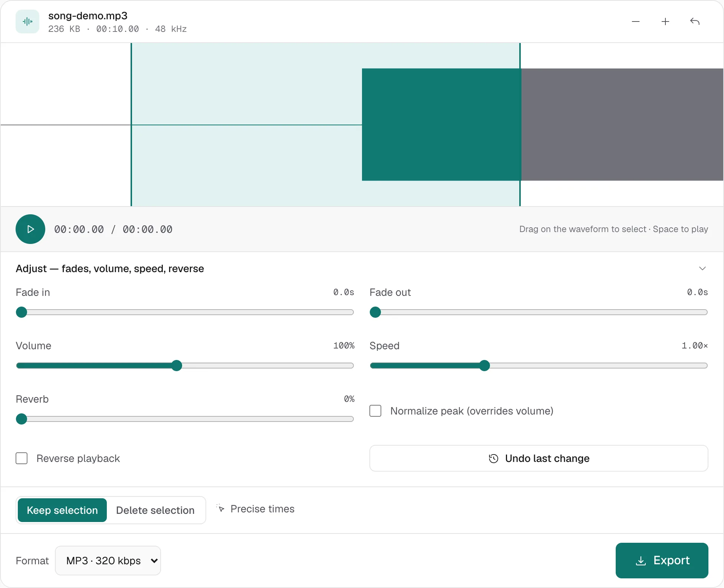
Task: Play the audio with the play button
Action: (30, 229)
